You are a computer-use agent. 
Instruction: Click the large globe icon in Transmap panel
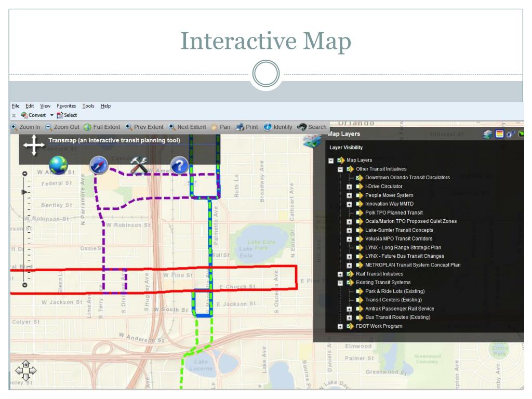(x=58, y=165)
